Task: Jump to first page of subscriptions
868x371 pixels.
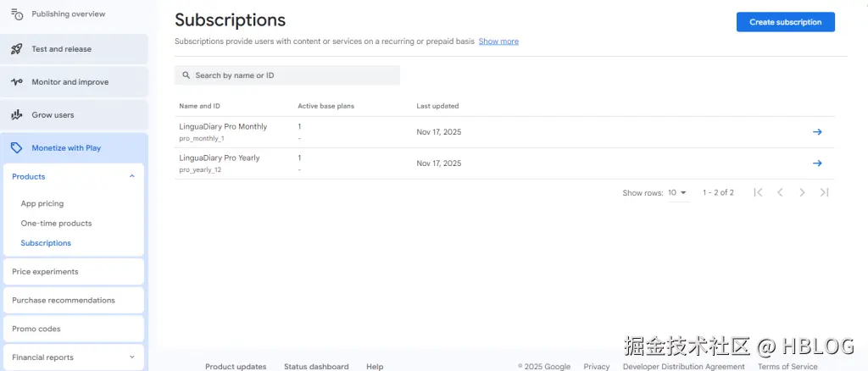Action: [x=758, y=193]
